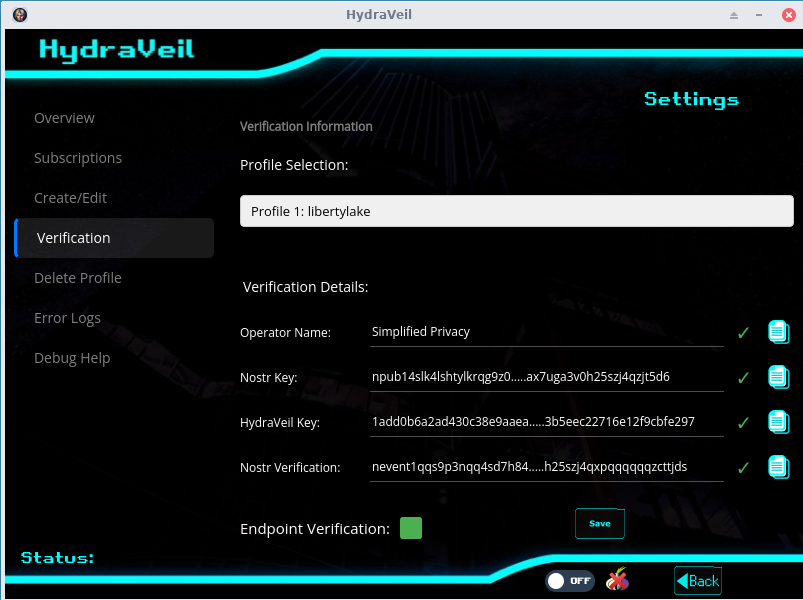This screenshot has height=600, width=803.
Task: Copy the Nostr Key to clipboard
Action: point(779,377)
